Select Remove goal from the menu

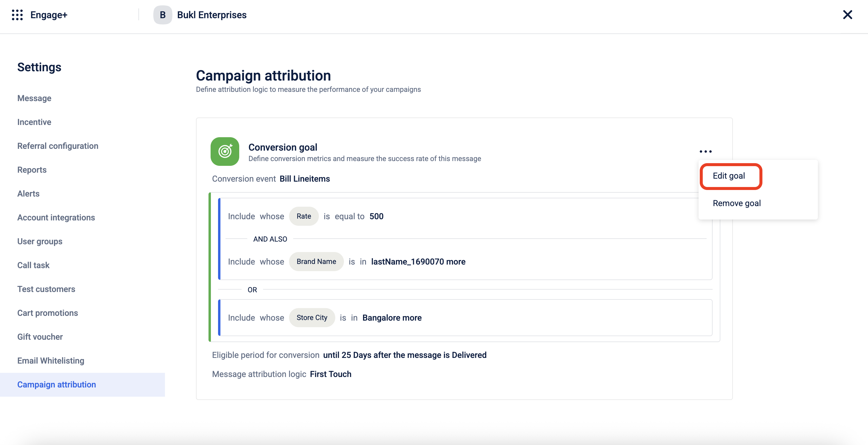tap(736, 203)
